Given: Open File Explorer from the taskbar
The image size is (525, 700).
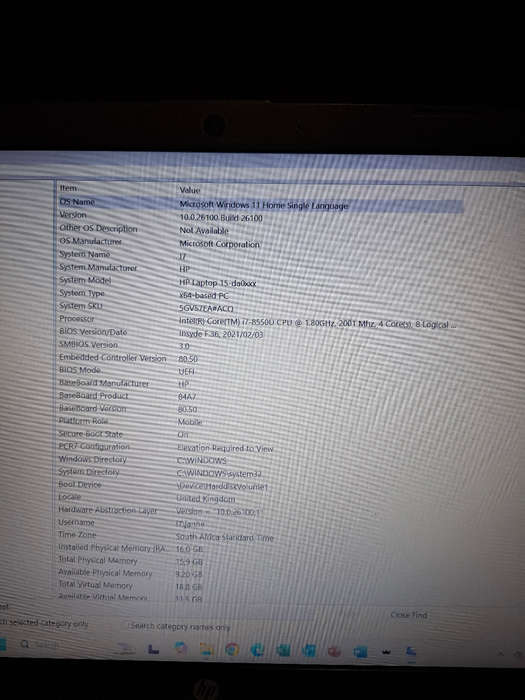Looking at the screenshot, I should click(x=206, y=650).
